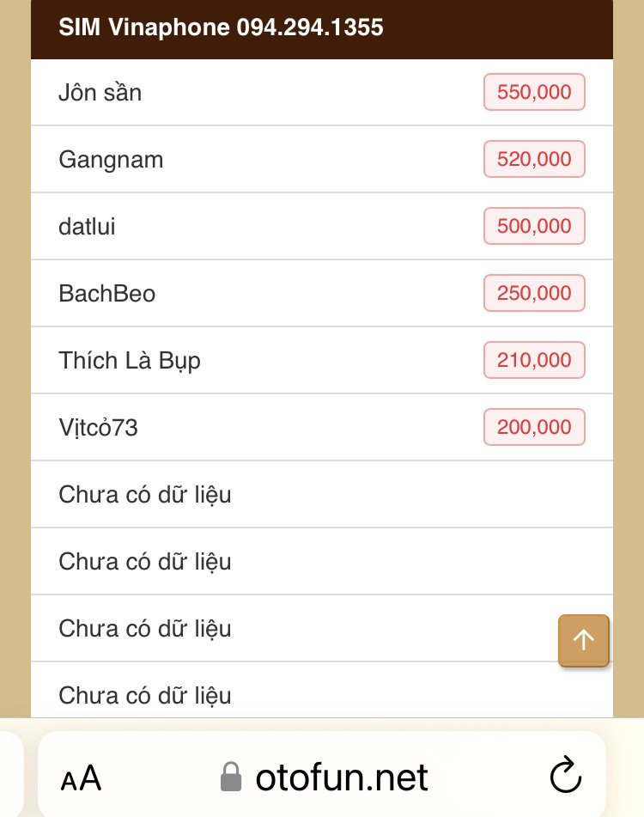The image size is (644, 817).
Task: Click the first Chưa có dữ liệu row
Action: pos(145,494)
